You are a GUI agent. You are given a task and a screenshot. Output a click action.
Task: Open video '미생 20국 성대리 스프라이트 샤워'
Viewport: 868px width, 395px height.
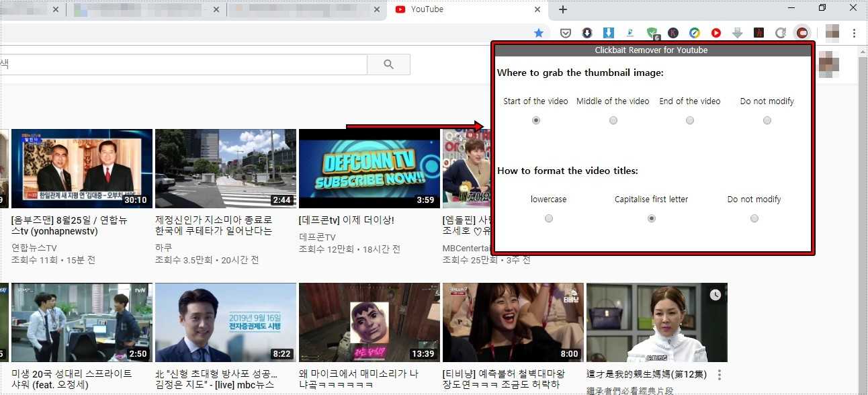point(72,380)
